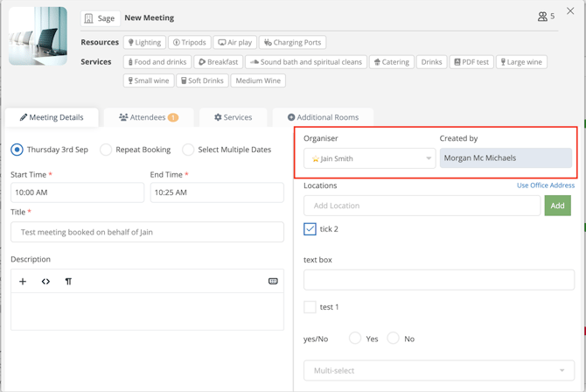Viewport: 586px width, 392px height.
Task: Select the Charging Ports resource tag
Action: pos(293,42)
